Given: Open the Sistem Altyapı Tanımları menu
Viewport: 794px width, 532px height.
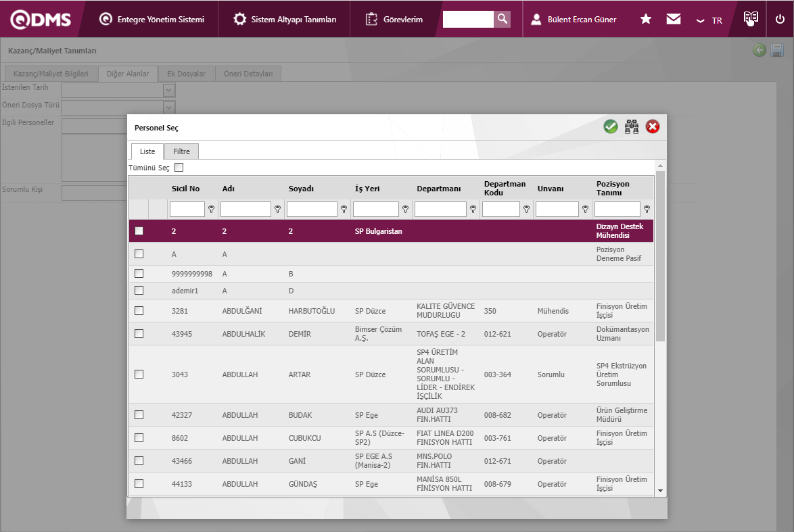Looking at the screenshot, I should (285, 19).
